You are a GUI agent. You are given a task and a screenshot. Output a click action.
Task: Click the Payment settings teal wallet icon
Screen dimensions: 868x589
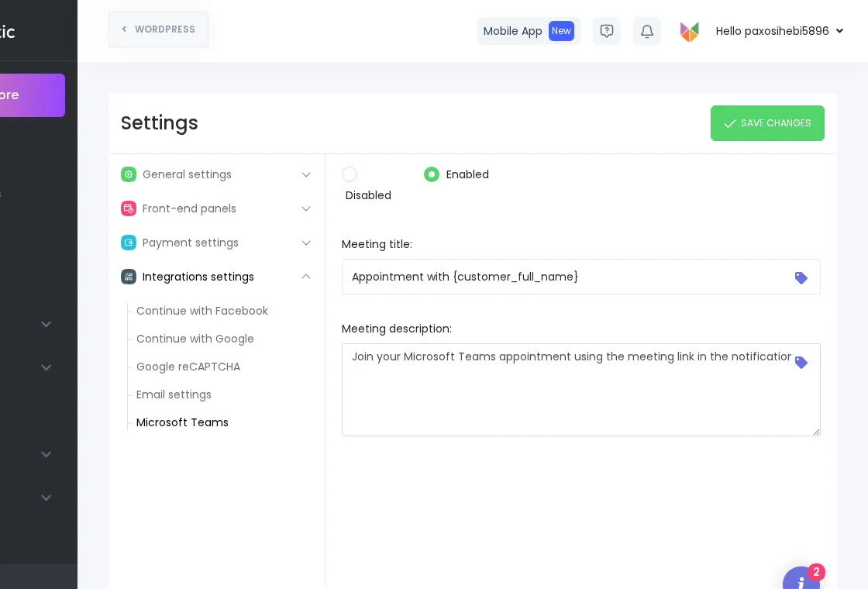click(129, 243)
